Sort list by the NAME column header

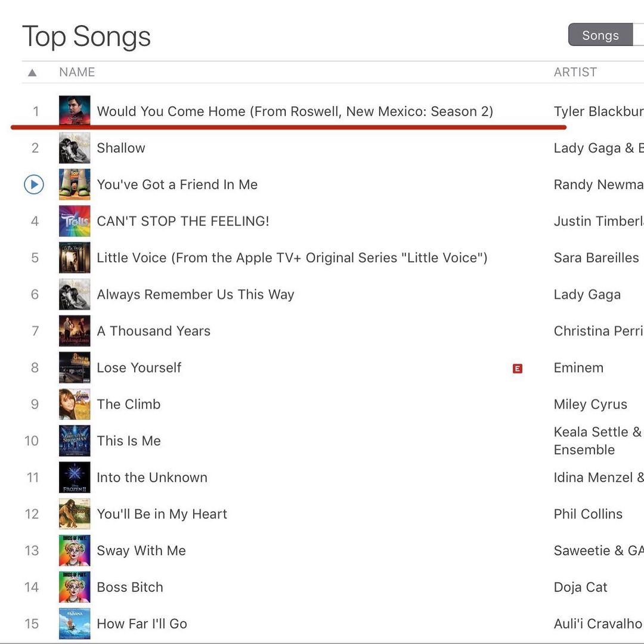click(77, 72)
